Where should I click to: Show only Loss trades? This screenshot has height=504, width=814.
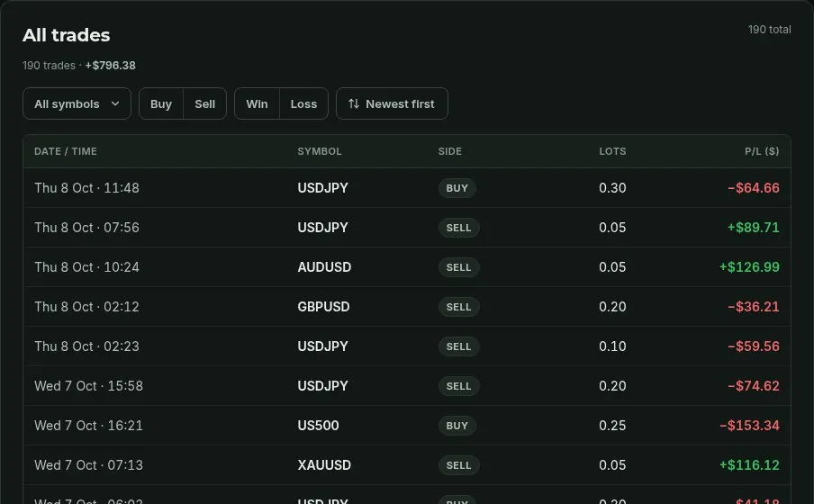point(303,103)
